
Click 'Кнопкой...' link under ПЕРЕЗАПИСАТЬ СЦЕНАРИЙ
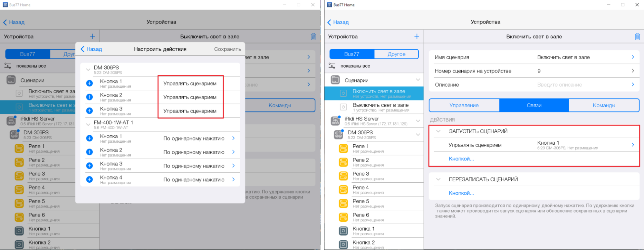(x=461, y=193)
